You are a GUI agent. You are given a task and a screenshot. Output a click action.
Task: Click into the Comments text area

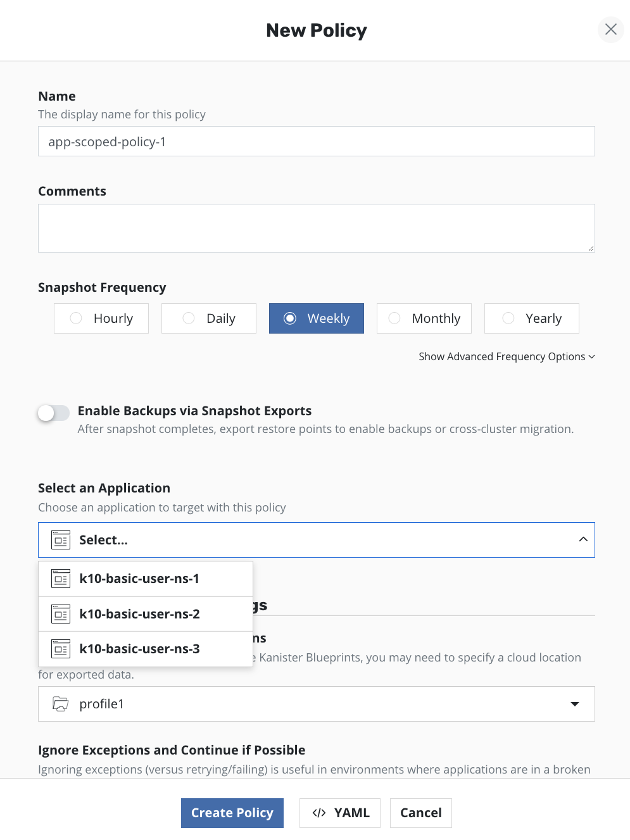tap(317, 228)
